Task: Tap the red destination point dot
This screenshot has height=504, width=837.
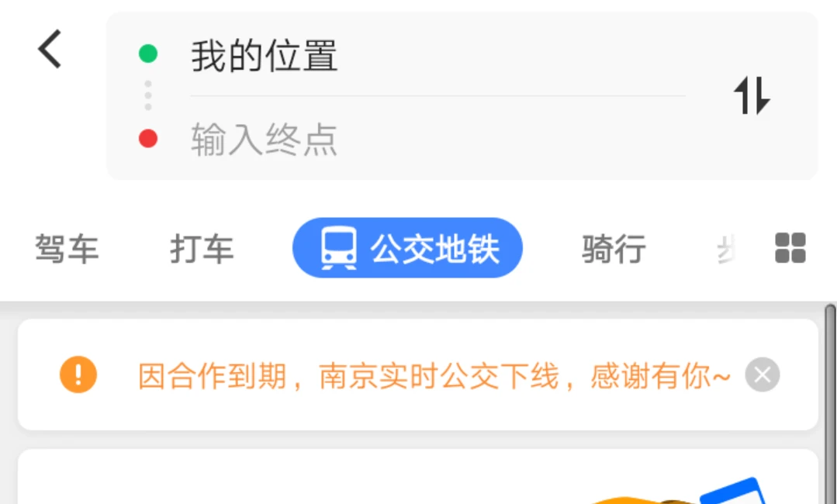Action: click(x=148, y=139)
